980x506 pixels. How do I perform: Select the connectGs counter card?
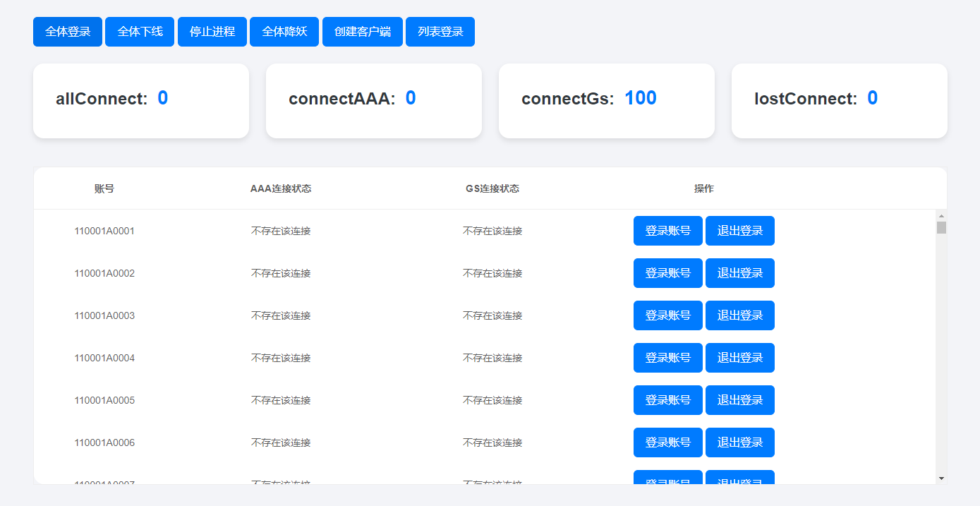(x=606, y=100)
